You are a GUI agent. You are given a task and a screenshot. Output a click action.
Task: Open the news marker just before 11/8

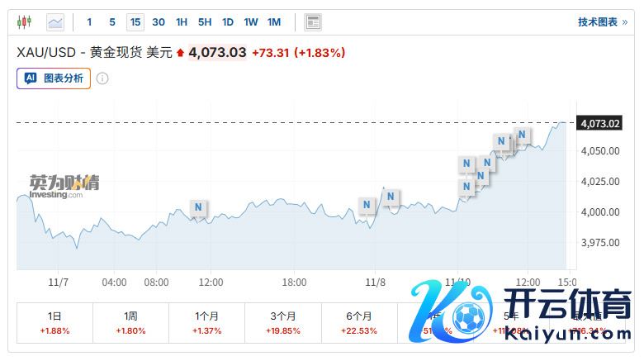pos(367,205)
